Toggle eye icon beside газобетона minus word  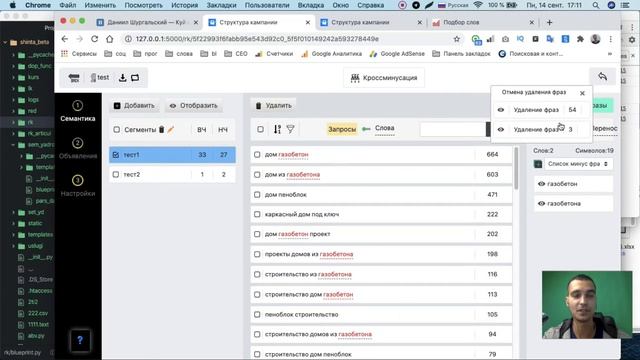click(x=541, y=204)
